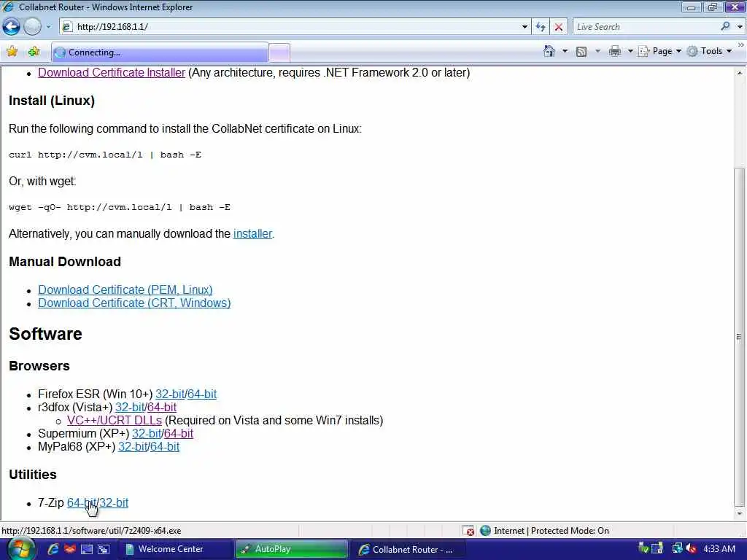Click the 4:33 AM clock
The width and height of the screenshot is (747, 560).
pyautogui.click(x=719, y=549)
